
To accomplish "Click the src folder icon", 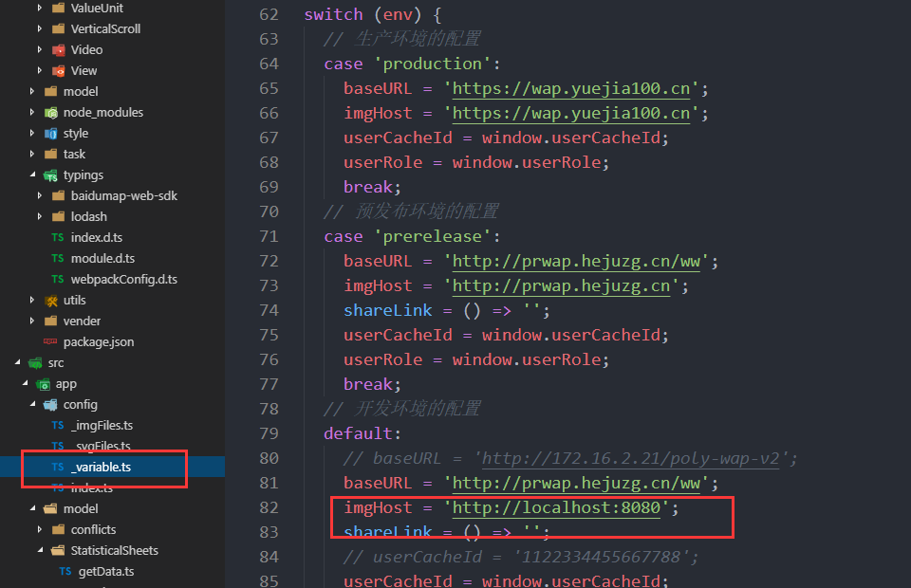I will pyautogui.click(x=35, y=363).
